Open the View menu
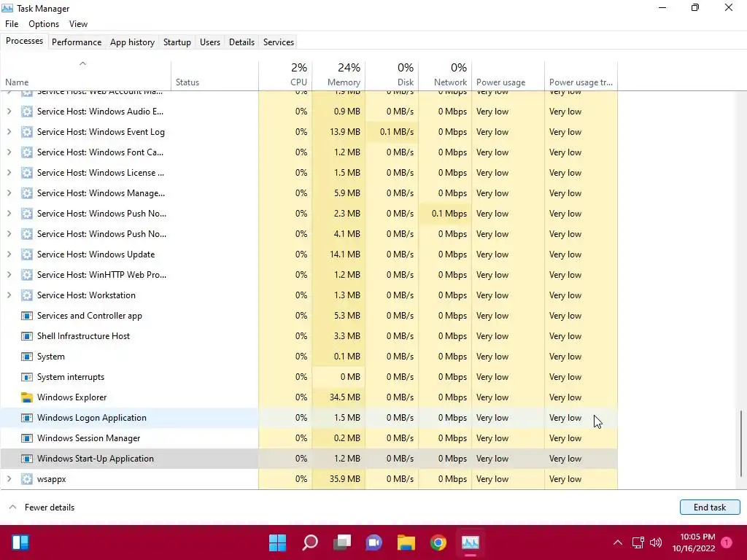 (78, 24)
